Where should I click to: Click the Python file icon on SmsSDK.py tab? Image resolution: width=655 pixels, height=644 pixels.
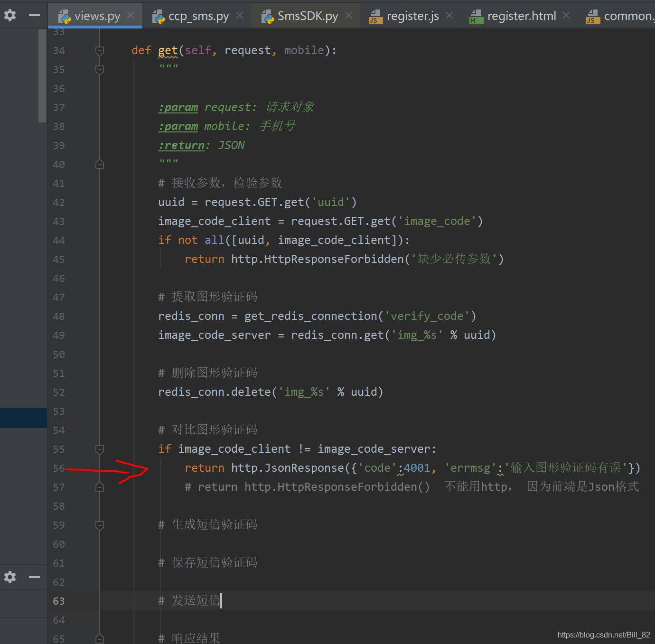point(267,17)
